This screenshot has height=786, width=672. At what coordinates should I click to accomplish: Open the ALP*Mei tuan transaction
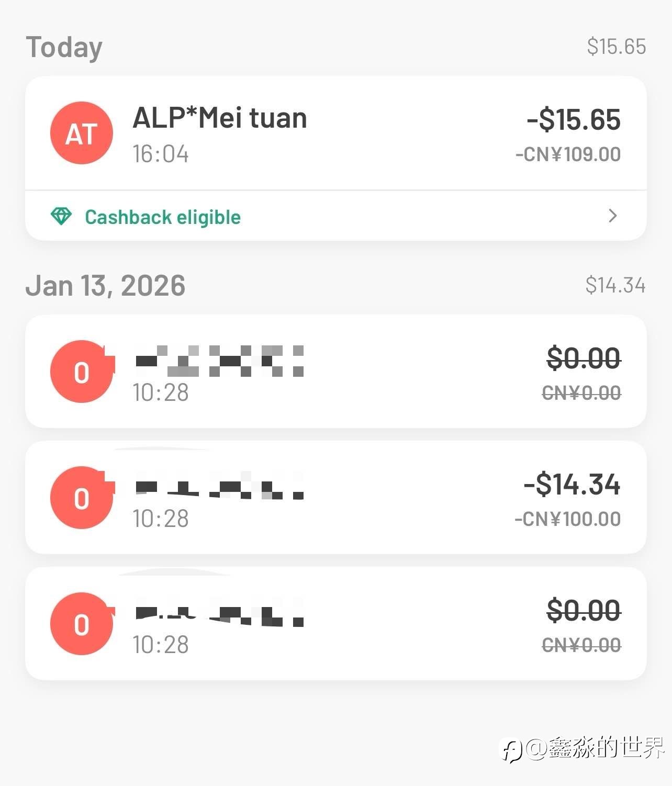click(220, 118)
